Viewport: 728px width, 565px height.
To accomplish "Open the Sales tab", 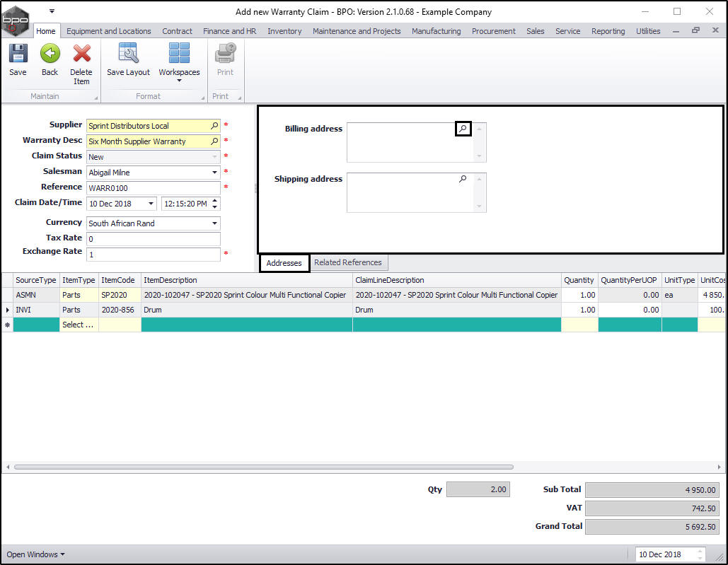I will [x=536, y=31].
